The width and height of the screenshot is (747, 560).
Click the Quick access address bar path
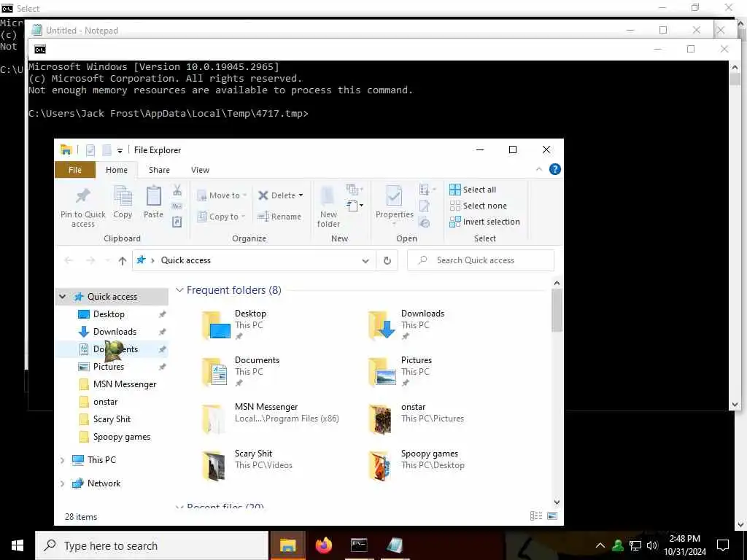pos(186,260)
